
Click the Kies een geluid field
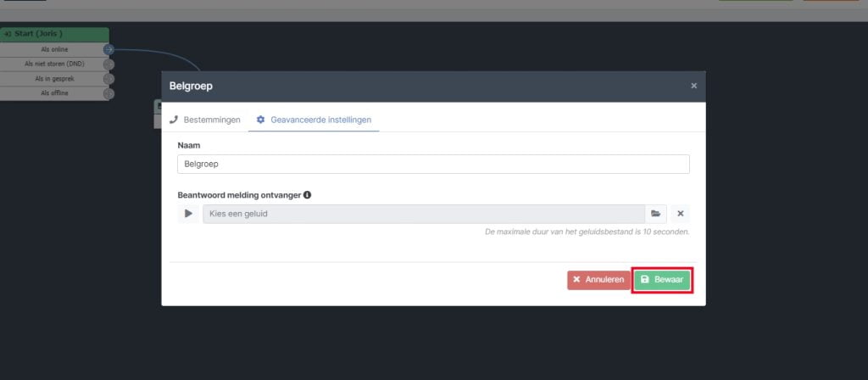click(x=424, y=214)
